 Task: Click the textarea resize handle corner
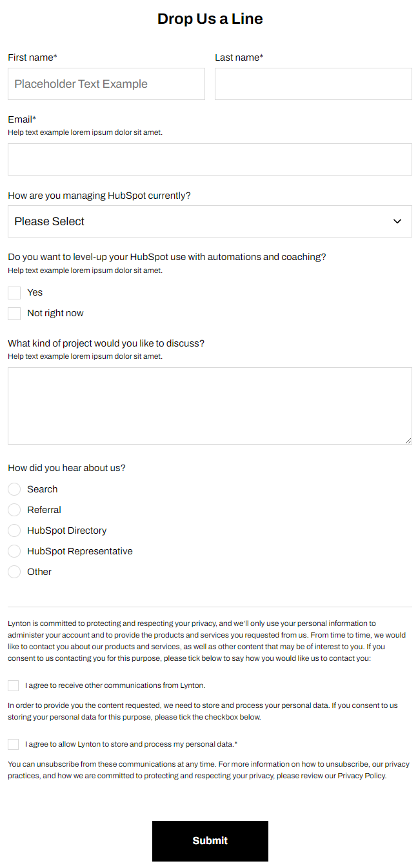tap(408, 440)
